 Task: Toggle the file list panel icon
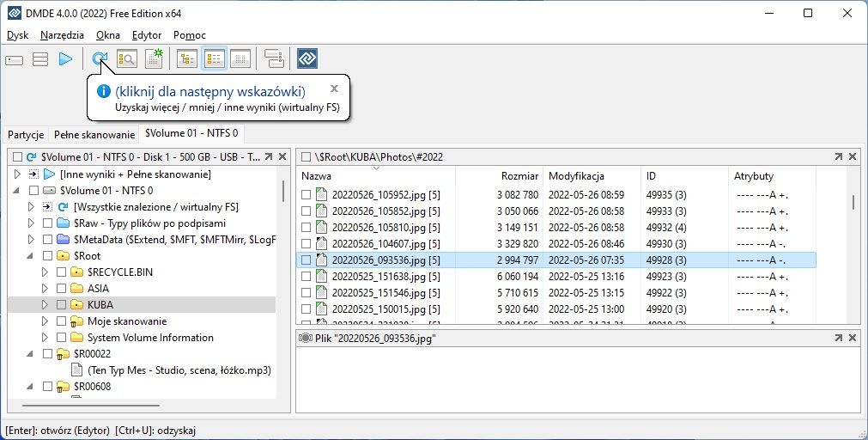(x=215, y=58)
